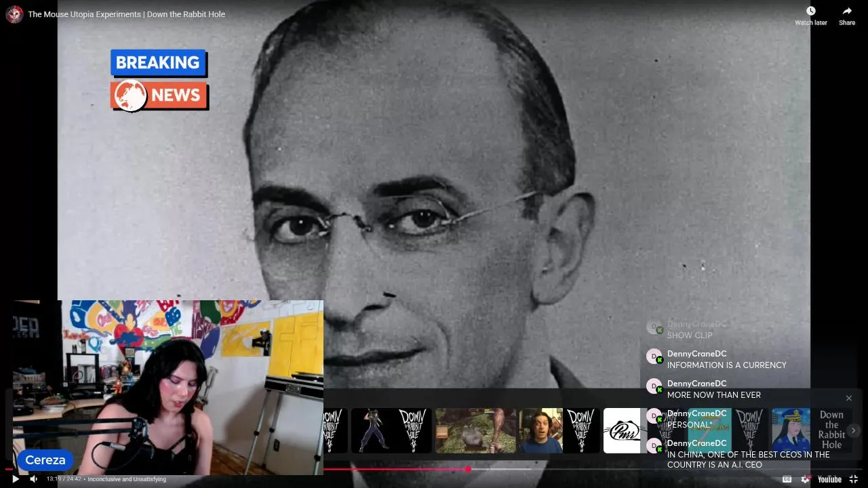
Task: Open the settings gear menu
Action: (x=805, y=479)
